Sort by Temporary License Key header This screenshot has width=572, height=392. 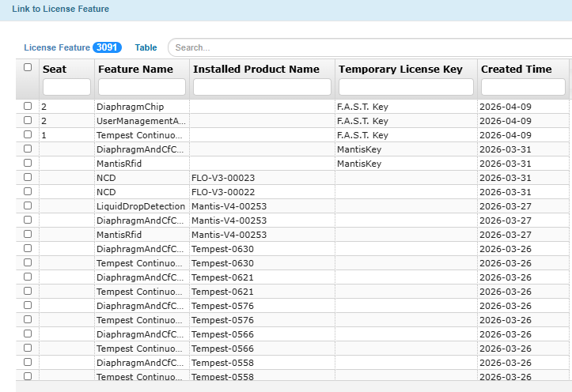click(400, 69)
